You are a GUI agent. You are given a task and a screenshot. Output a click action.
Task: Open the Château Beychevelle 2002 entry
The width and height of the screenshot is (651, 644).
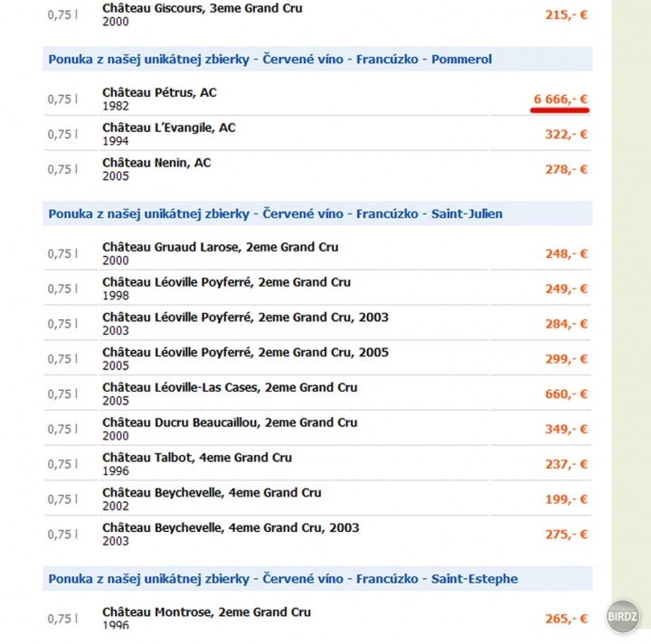pos(212,493)
